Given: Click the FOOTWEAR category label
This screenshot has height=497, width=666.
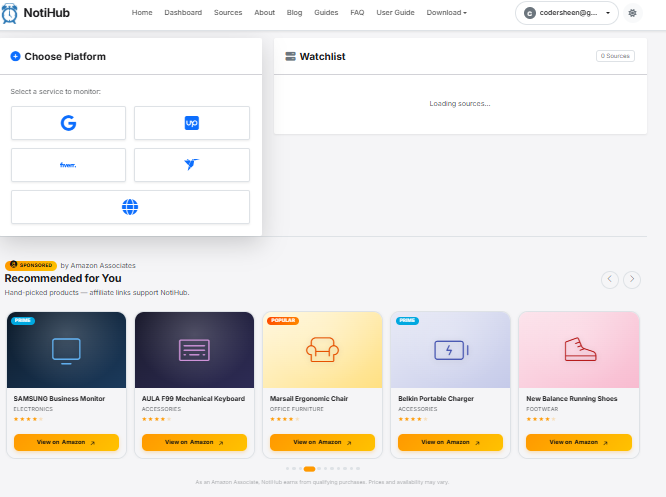Looking at the screenshot, I should tap(542, 409).
